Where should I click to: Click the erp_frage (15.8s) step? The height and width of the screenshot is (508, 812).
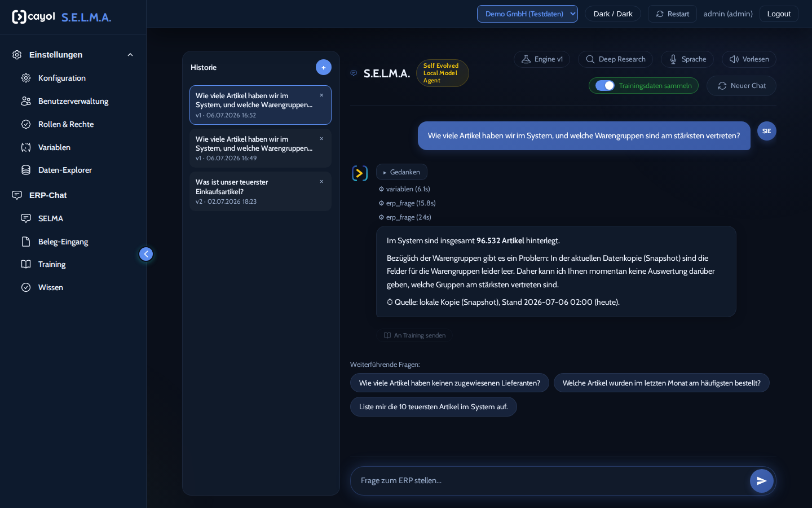coord(407,203)
